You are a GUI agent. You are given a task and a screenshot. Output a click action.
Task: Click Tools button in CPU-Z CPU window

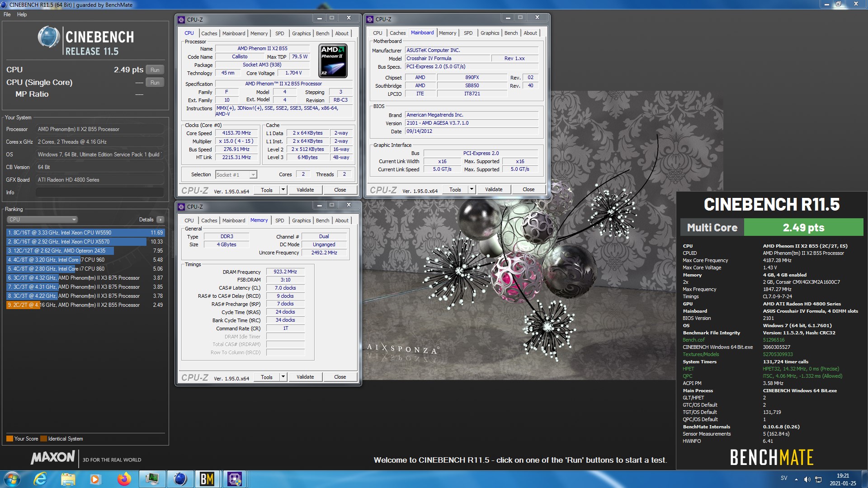pos(267,190)
